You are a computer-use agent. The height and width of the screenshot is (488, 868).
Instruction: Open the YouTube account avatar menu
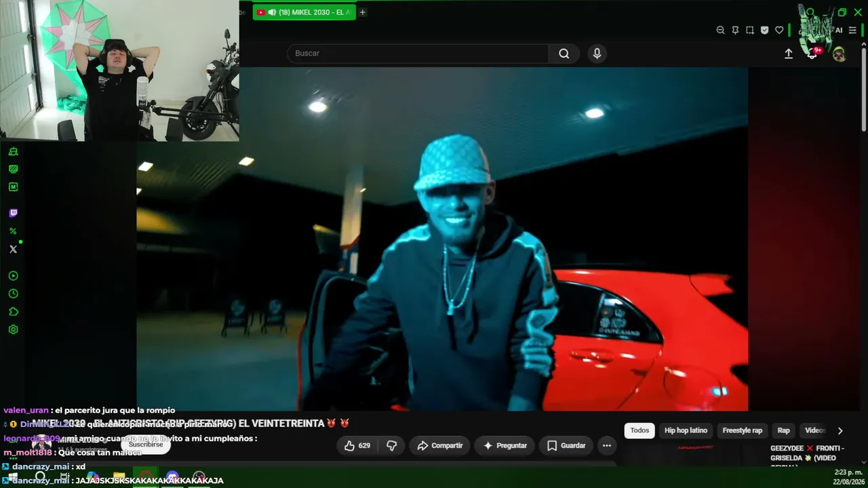839,54
